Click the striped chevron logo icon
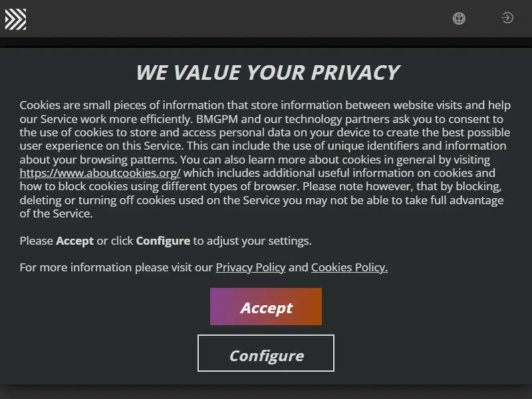 click(15, 19)
